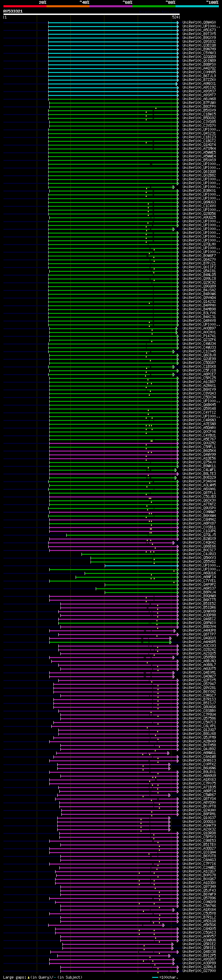Viewport: 222px width, 980px height.
Task: Click the orange ~40% identity legend segment
Action: (x=68, y=6)
